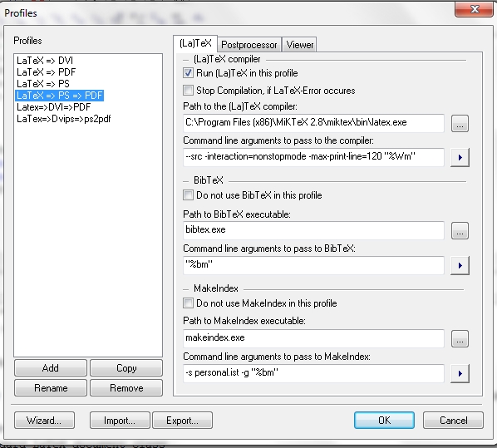Enable Stop Compilation if LaTeX-Error occurs
This screenshot has width=497, height=448.
coord(188,91)
